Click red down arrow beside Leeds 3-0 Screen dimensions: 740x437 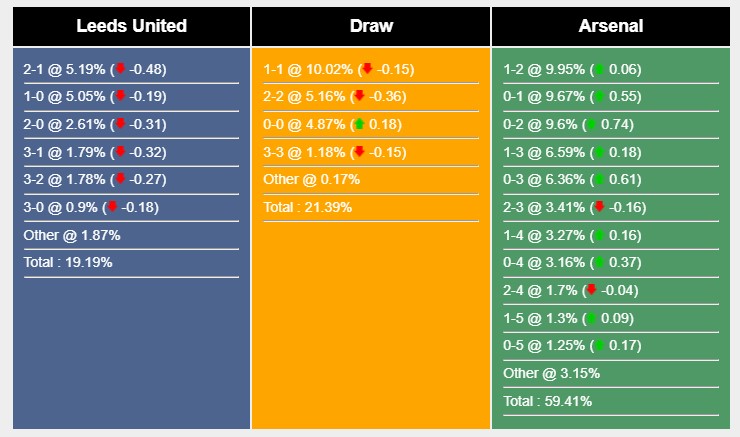pyautogui.click(x=113, y=207)
